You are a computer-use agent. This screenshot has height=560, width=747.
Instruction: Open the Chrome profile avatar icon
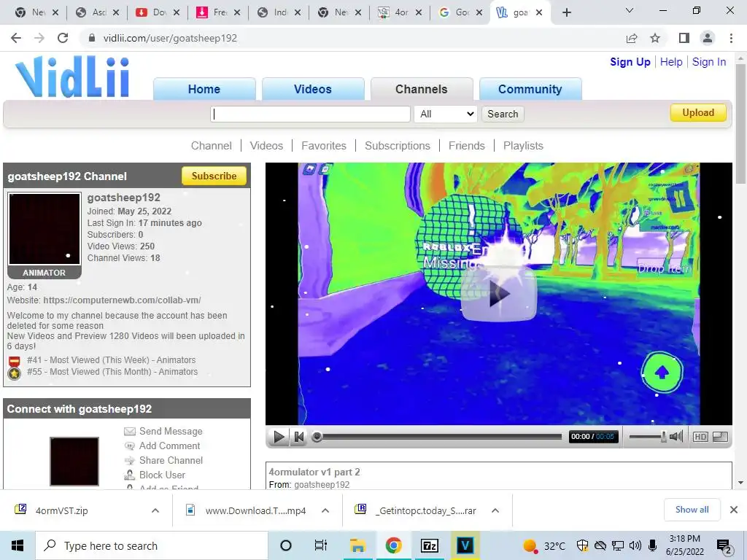point(708,38)
